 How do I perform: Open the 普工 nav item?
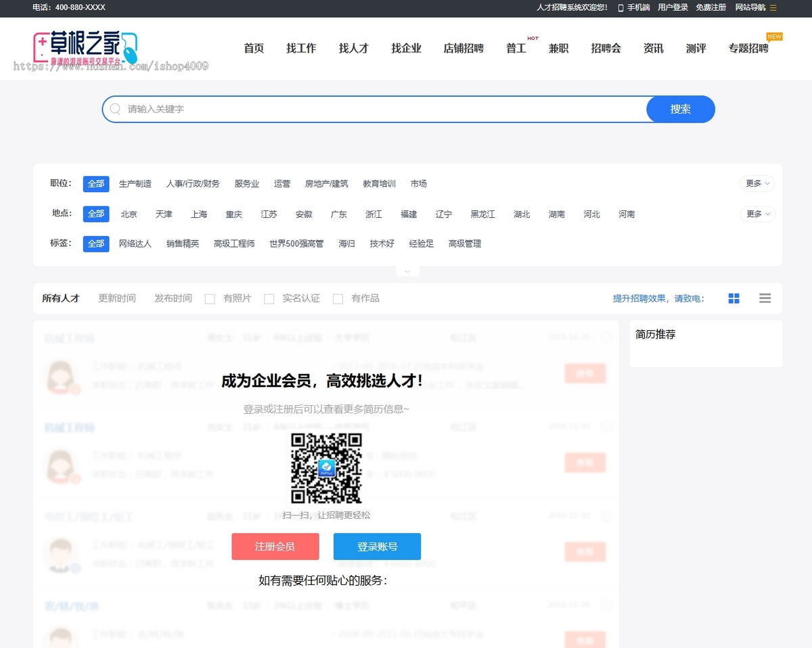pos(516,48)
